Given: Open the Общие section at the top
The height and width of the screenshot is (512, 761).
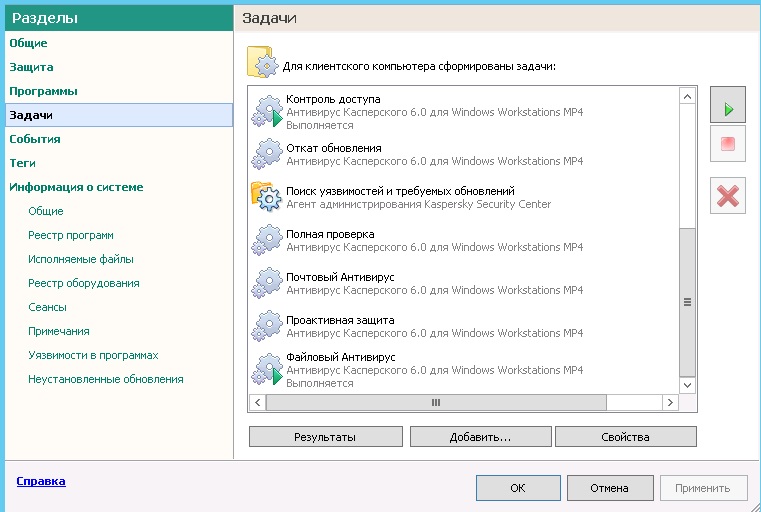Looking at the screenshot, I should point(29,43).
